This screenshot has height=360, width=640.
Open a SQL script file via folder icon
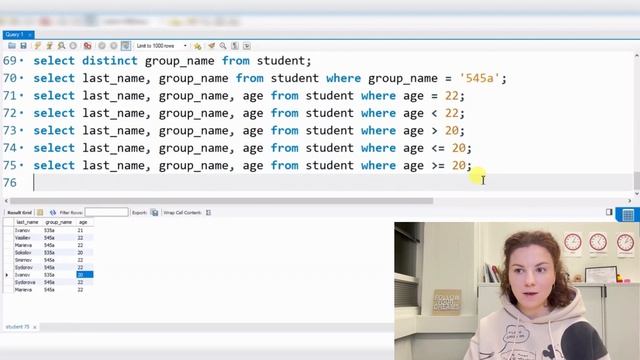tap(11, 46)
